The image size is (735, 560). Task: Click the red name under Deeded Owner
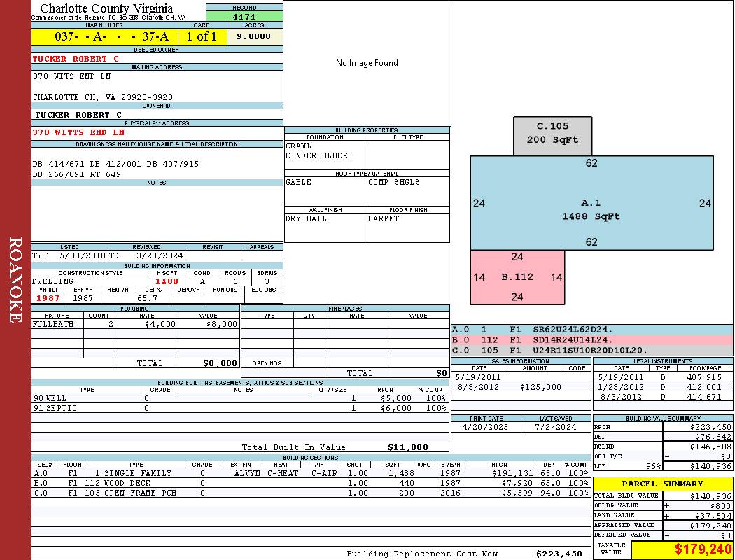click(x=76, y=59)
